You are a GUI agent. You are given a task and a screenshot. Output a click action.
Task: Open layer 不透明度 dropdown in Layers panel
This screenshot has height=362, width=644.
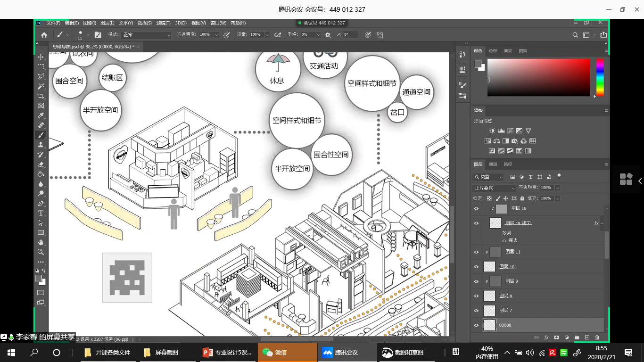coord(557,188)
